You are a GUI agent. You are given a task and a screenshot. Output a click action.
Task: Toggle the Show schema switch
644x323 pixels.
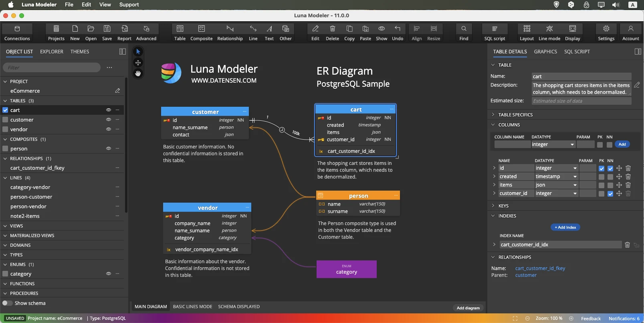click(x=7, y=303)
